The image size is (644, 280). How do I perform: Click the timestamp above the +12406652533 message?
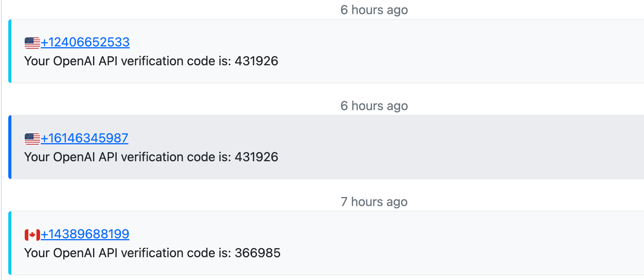[374, 10]
